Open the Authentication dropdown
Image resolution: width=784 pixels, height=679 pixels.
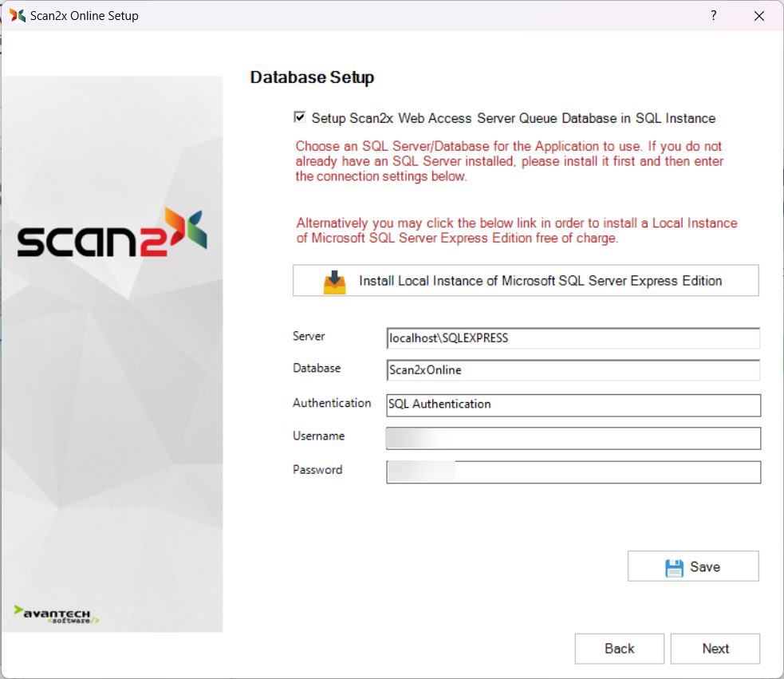coord(573,405)
